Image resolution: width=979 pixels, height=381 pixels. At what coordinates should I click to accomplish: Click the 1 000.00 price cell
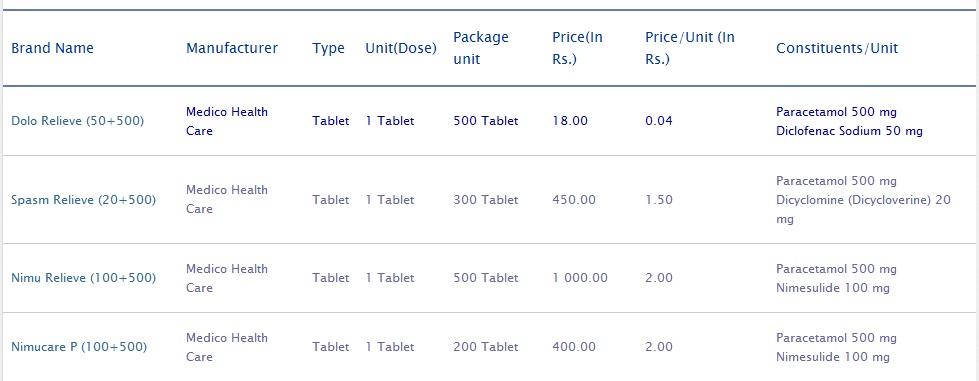point(580,278)
